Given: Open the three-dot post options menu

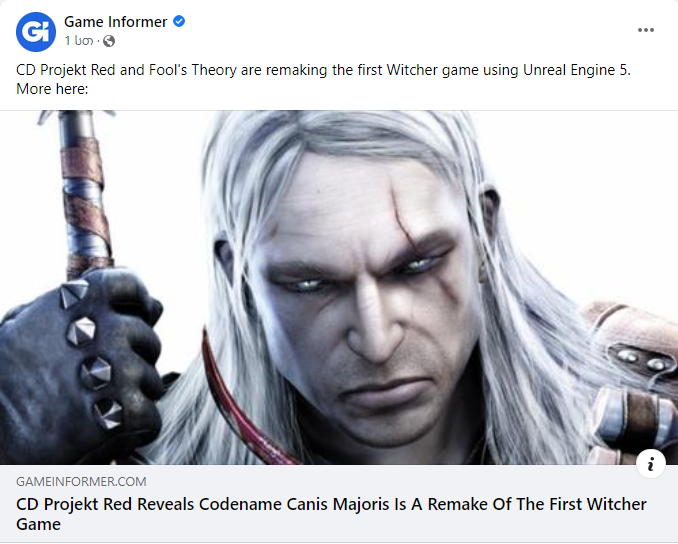Looking at the screenshot, I should pyautogui.click(x=646, y=30).
